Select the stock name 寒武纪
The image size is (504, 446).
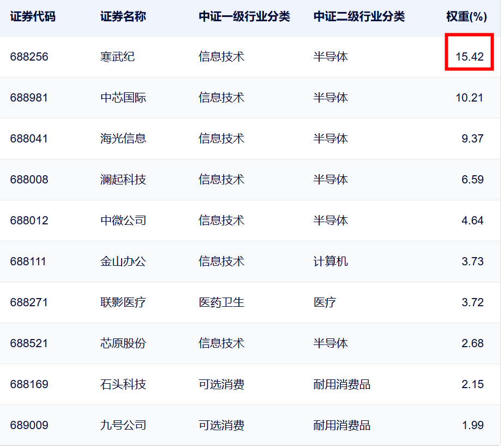[117, 57]
